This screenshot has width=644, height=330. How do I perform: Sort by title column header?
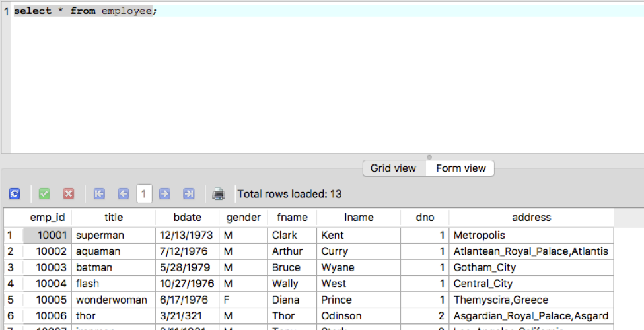114,218
